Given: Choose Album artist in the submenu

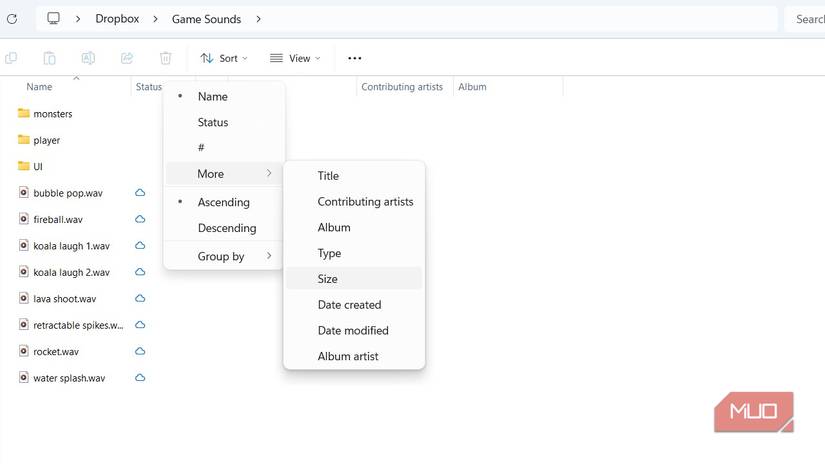Looking at the screenshot, I should 354,356.
